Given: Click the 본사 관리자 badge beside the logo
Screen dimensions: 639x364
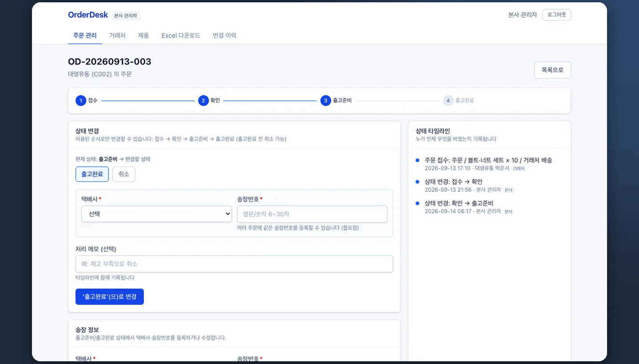Looking at the screenshot, I should [x=125, y=16].
